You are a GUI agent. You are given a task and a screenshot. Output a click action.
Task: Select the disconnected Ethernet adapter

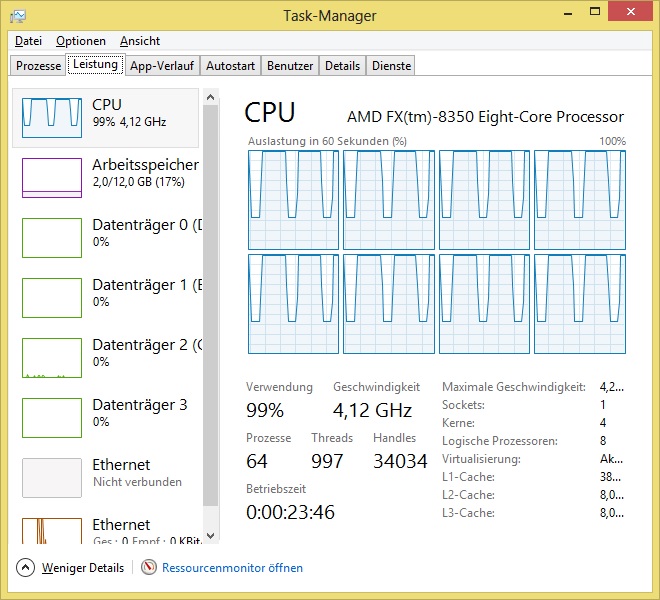coord(110,474)
